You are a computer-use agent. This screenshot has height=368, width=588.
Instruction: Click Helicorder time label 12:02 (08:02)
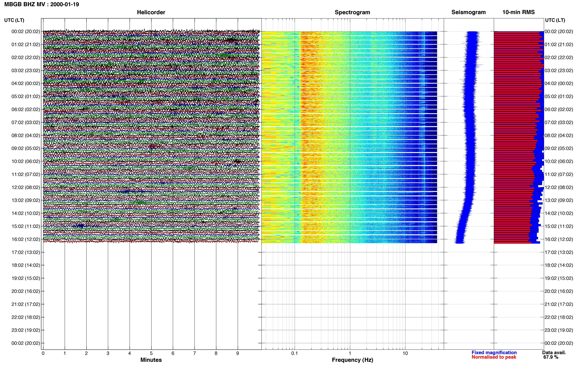(x=26, y=187)
